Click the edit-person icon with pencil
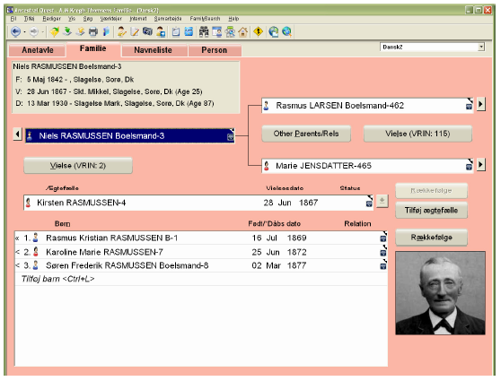Image resolution: width=500 pixels, height=381 pixels. 122,32
